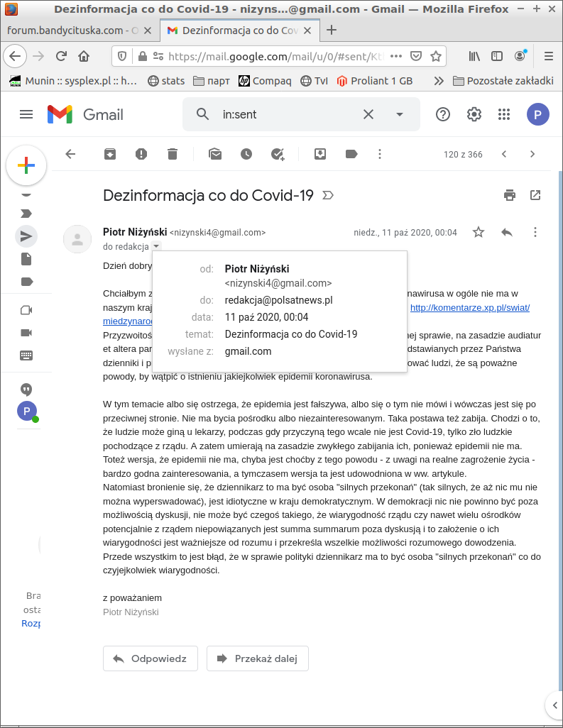Open Proliant 1 GB bookmark
563x728 pixels.
point(375,81)
